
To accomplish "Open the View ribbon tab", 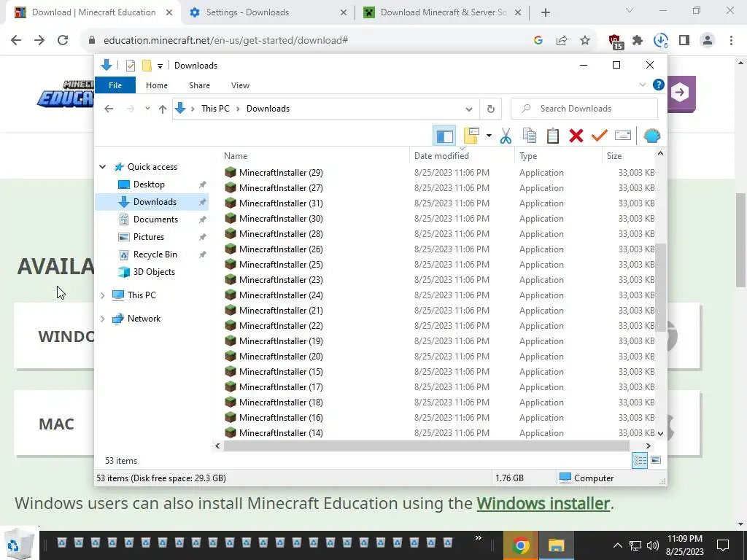I will point(240,85).
